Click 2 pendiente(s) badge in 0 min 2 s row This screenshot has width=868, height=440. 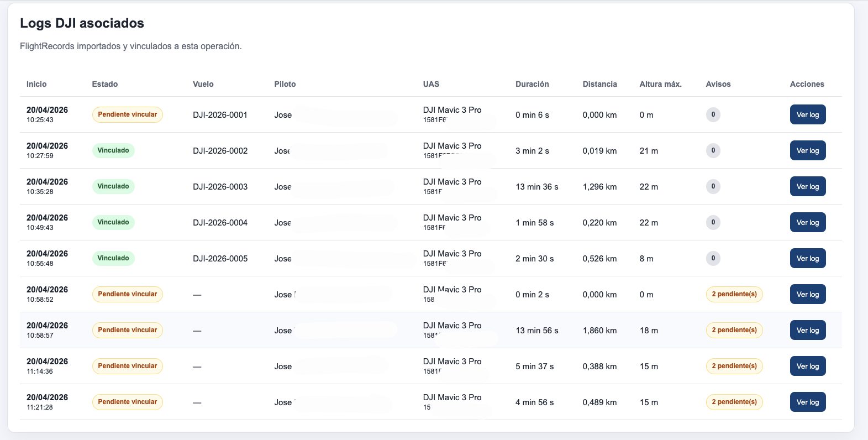click(734, 294)
